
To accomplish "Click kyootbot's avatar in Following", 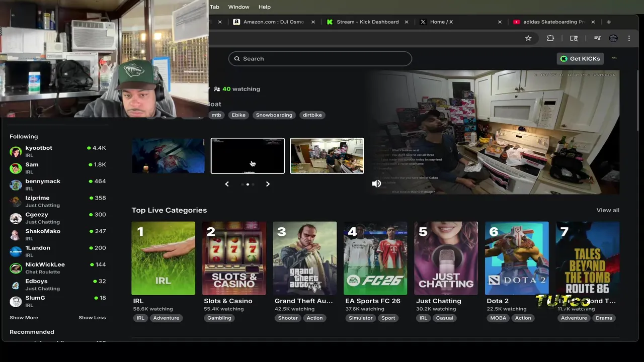I will point(16,151).
